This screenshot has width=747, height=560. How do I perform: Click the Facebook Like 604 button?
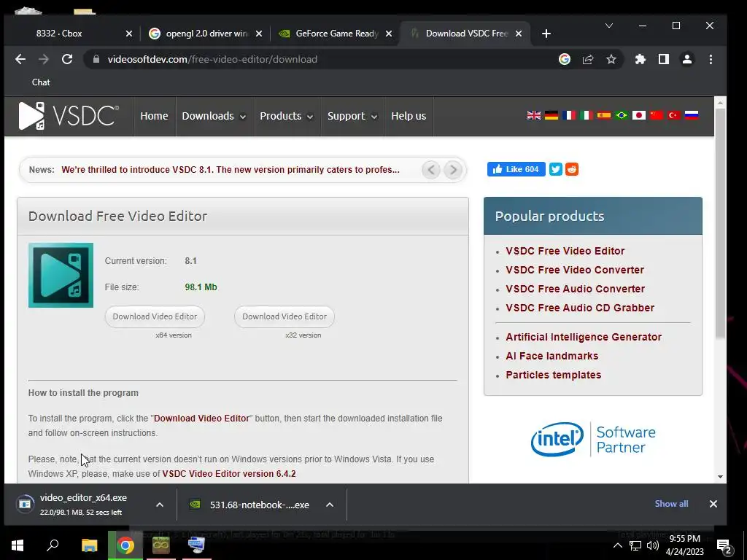pos(516,169)
